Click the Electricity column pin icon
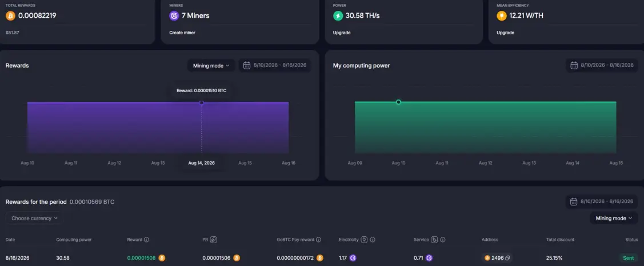The height and width of the screenshot is (266, 644). 364,240
